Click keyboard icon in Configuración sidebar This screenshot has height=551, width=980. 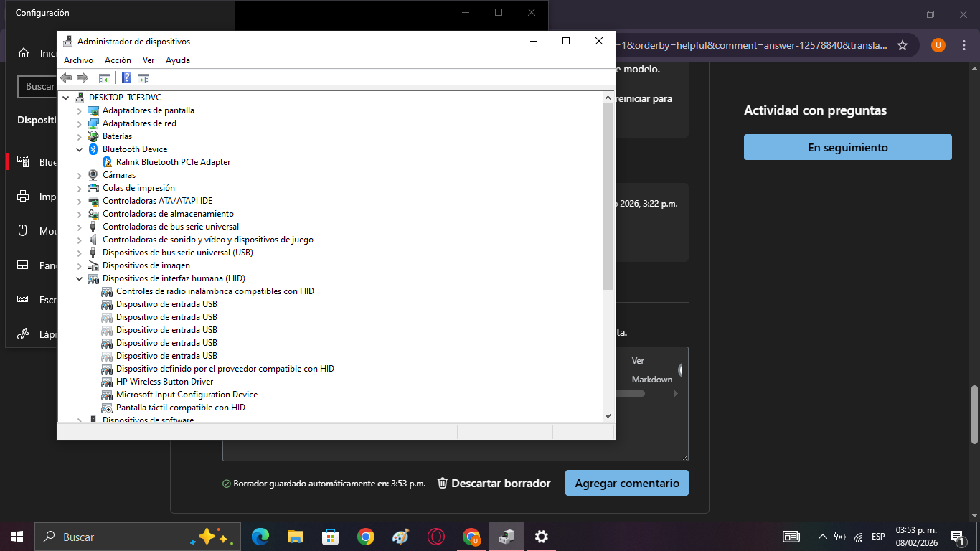click(23, 300)
